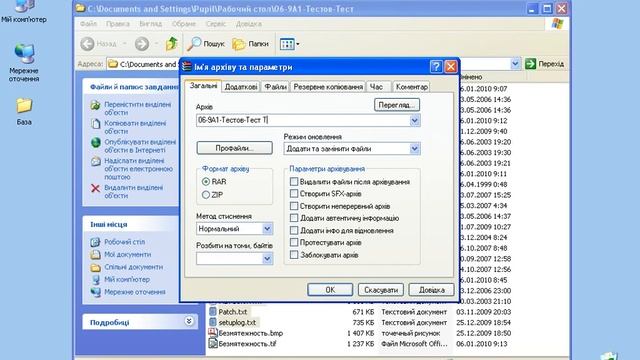
Task: Click Копіювати виділені об'єкти task
Action: (135, 127)
